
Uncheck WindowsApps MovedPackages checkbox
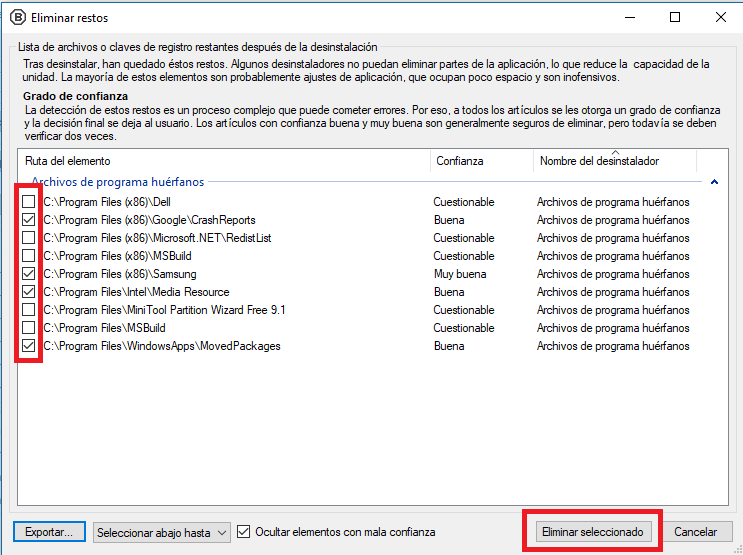click(28, 346)
